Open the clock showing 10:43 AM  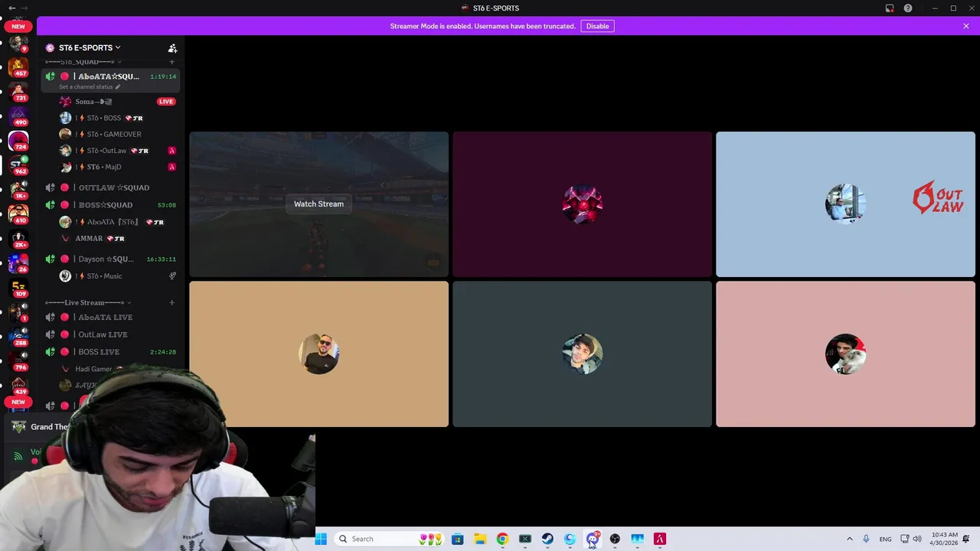[945, 539]
